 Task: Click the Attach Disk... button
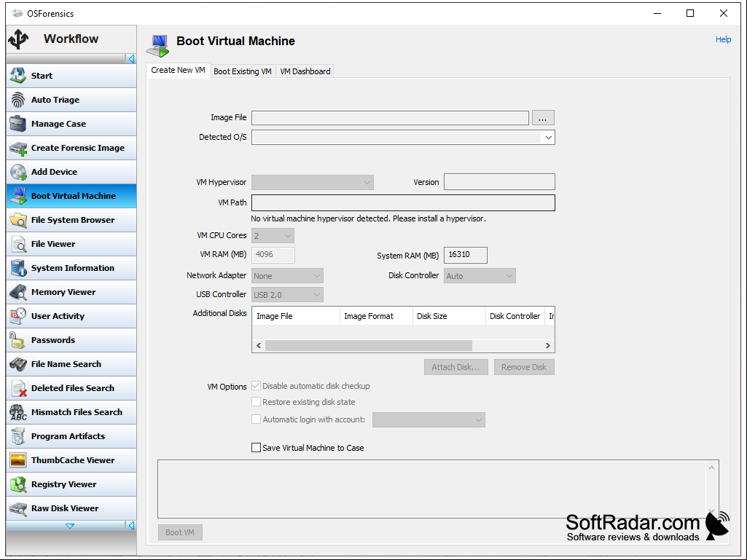pyautogui.click(x=456, y=367)
